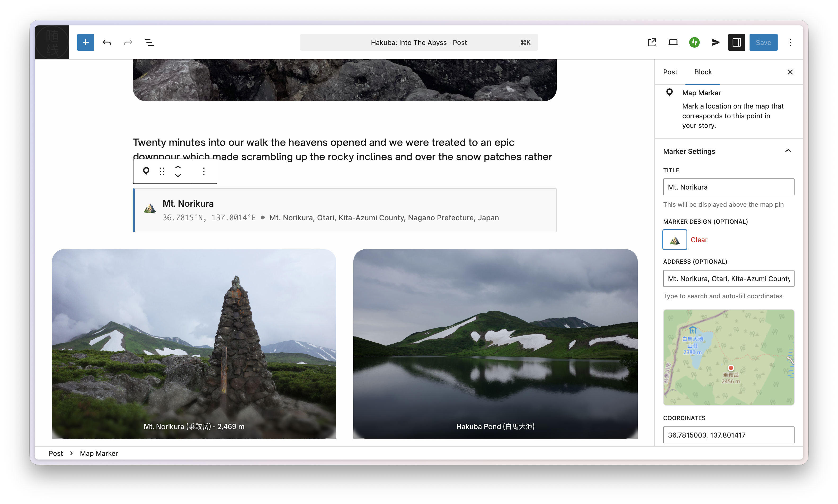Open the document overview panel

tap(149, 42)
